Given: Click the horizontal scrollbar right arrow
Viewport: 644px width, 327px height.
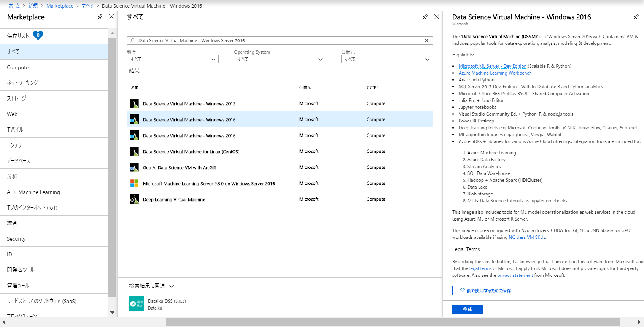Looking at the screenshot, I should [x=639, y=322].
